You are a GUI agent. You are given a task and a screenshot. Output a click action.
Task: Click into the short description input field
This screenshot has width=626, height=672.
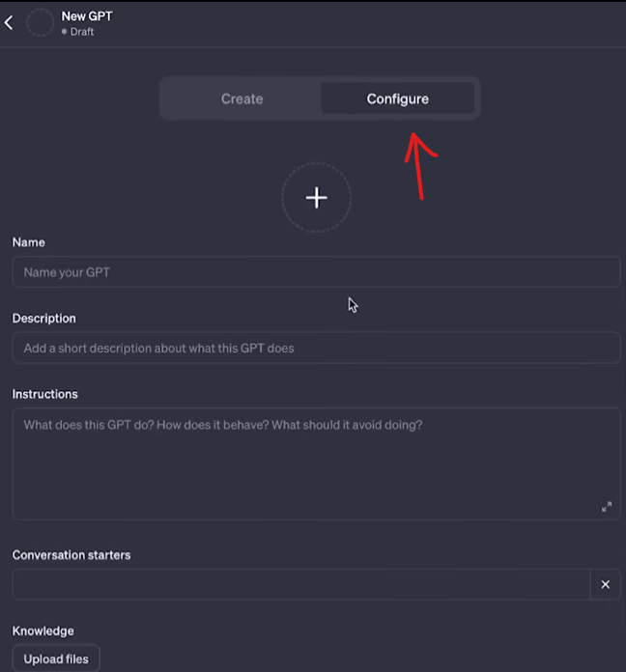pyautogui.click(x=316, y=348)
